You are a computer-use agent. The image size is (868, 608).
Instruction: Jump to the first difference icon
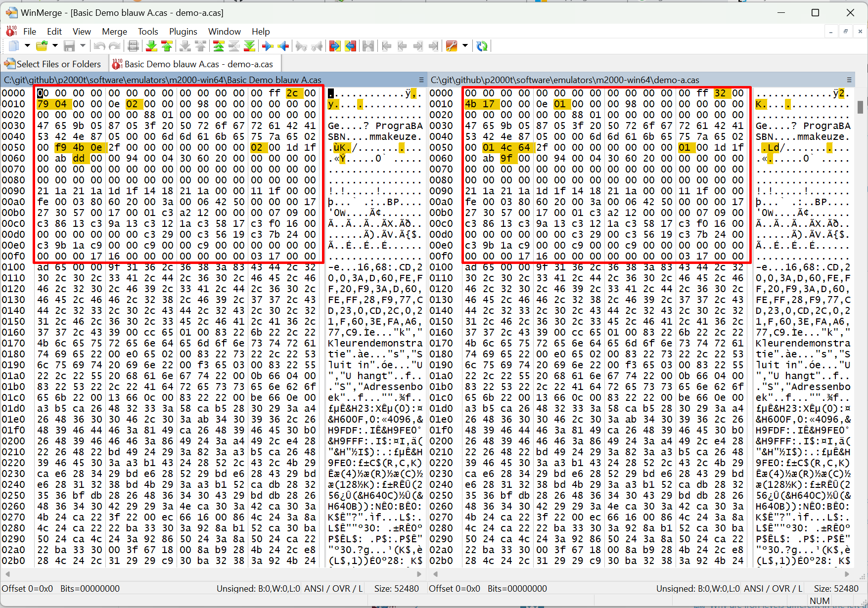click(218, 46)
